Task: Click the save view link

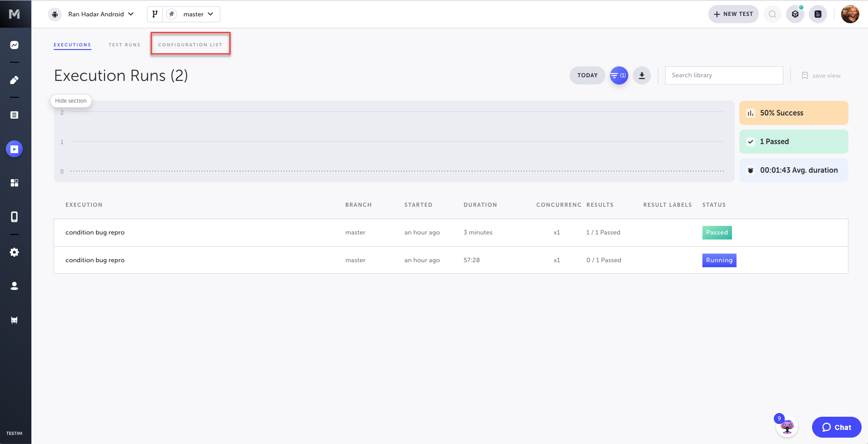Action: point(827,76)
